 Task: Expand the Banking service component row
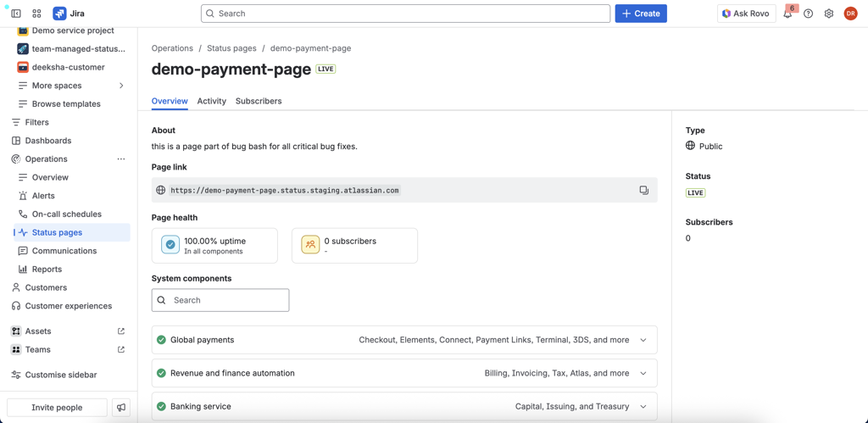[404, 406]
